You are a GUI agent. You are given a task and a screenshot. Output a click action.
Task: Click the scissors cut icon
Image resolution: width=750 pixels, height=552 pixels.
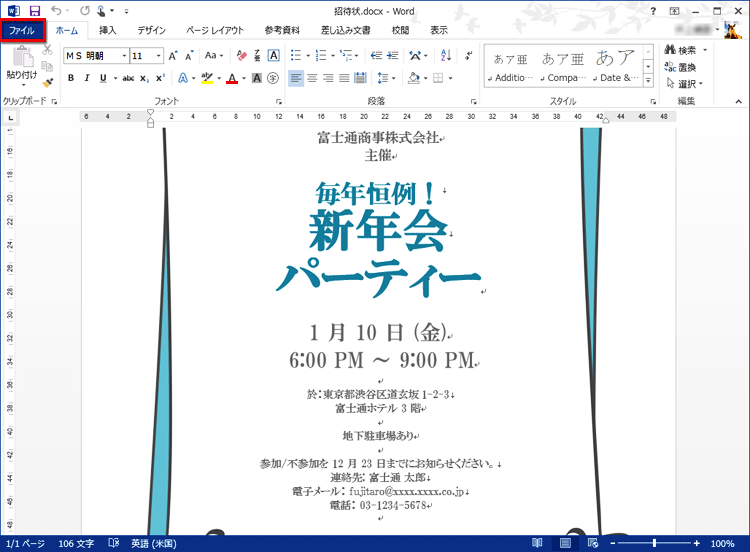pyautogui.click(x=47, y=49)
